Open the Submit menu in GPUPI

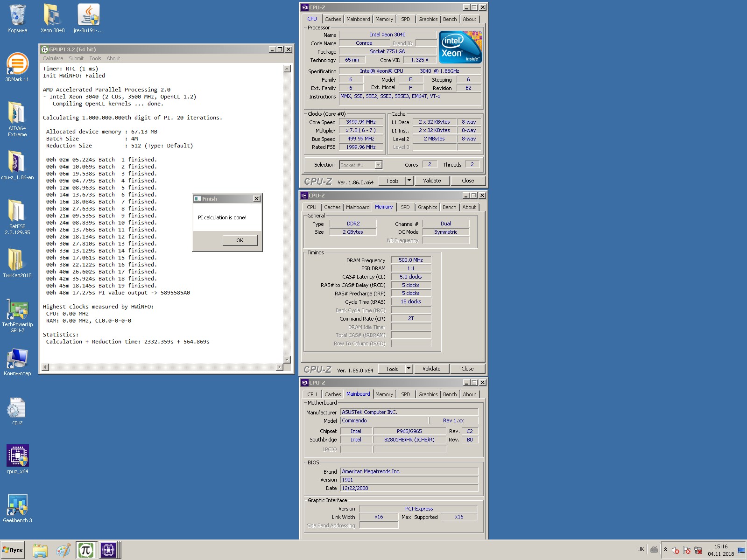[x=76, y=58]
